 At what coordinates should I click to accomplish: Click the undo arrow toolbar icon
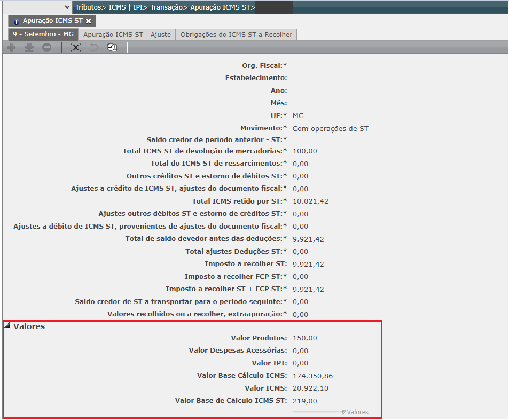pyautogui.click(x=93, y=48)
